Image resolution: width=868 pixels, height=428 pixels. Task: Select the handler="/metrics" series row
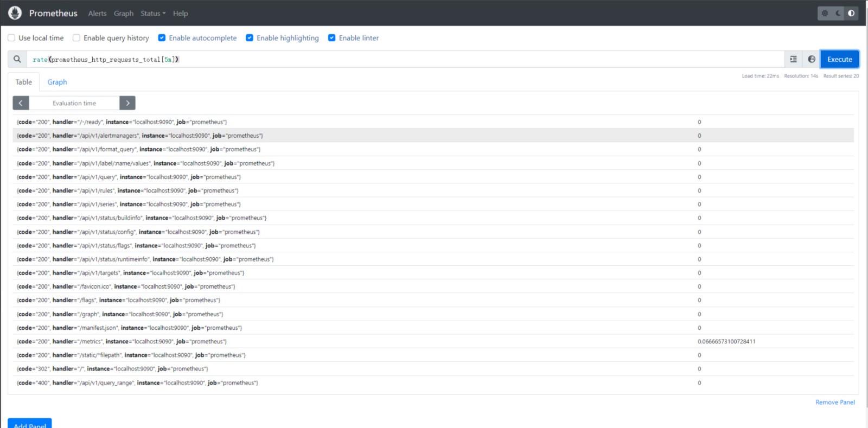point(433,341)
